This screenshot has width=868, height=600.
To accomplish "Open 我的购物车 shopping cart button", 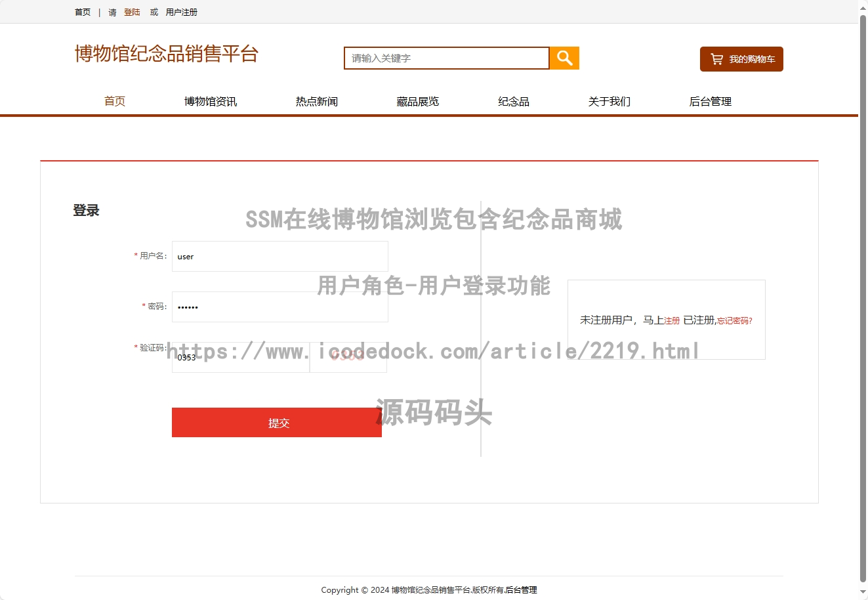I will 741,59.
